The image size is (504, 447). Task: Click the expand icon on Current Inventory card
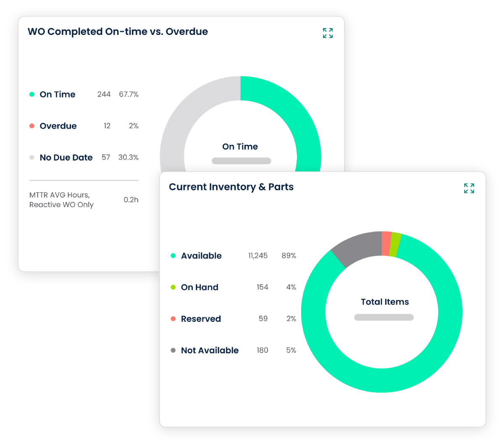[x=469, y=189]
